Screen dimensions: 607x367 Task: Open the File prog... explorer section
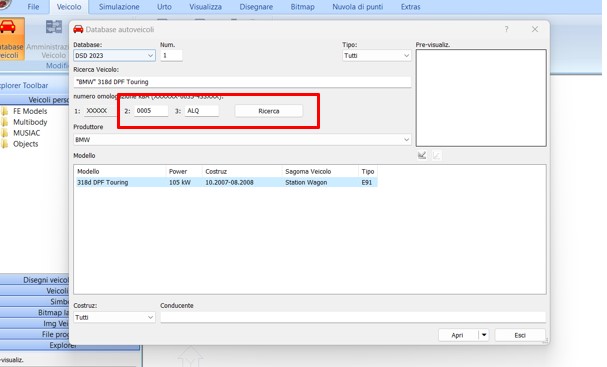click(35, 334)
